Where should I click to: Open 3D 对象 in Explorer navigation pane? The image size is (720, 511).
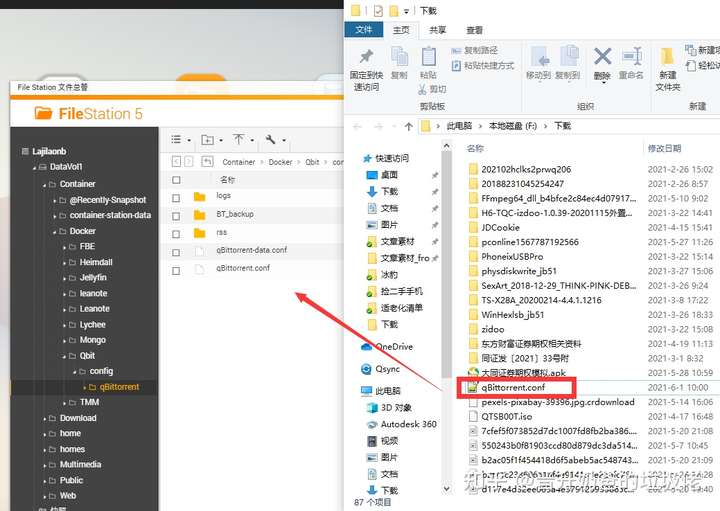coord(389,408)
